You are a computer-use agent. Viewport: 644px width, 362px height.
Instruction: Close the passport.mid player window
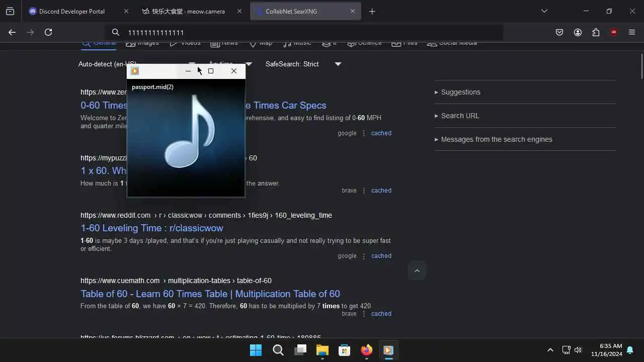click(x=234, y=71)
